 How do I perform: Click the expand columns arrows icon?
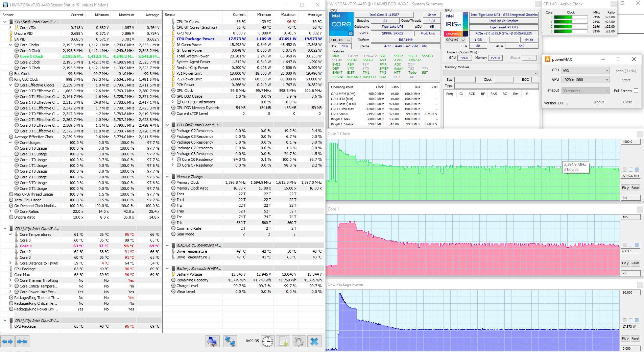(7, 342)
